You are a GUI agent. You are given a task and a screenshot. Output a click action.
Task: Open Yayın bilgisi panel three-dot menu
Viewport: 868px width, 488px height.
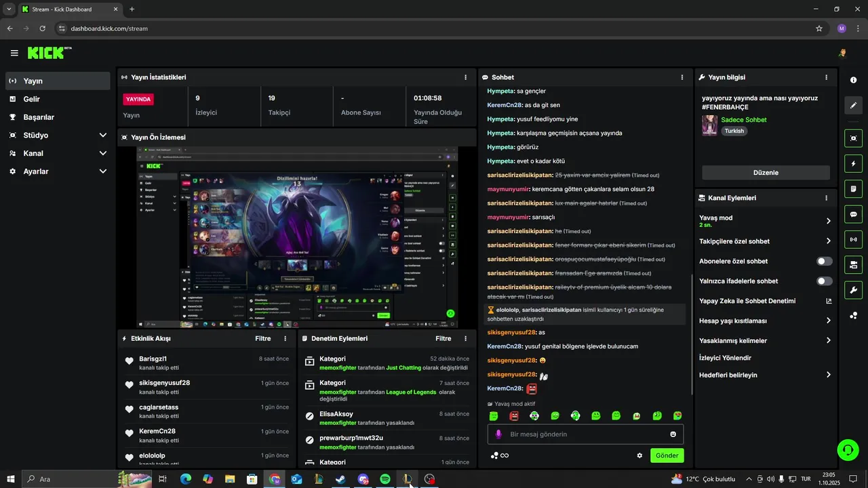[826, 77]
